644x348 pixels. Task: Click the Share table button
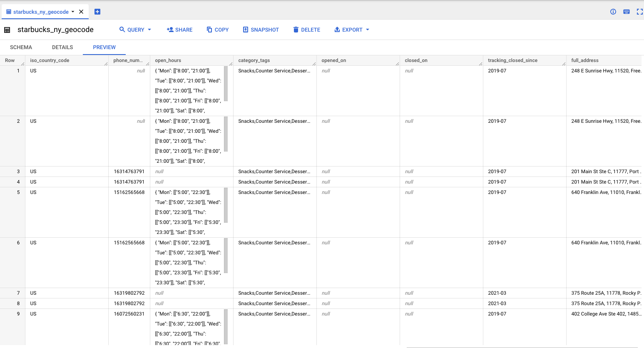179,30
